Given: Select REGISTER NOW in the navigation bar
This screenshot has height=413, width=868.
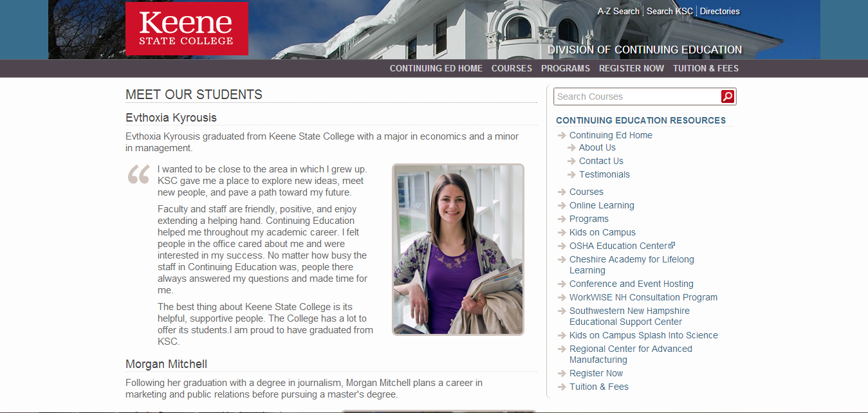Looking at the screenshot, I should tap(631, 68).
